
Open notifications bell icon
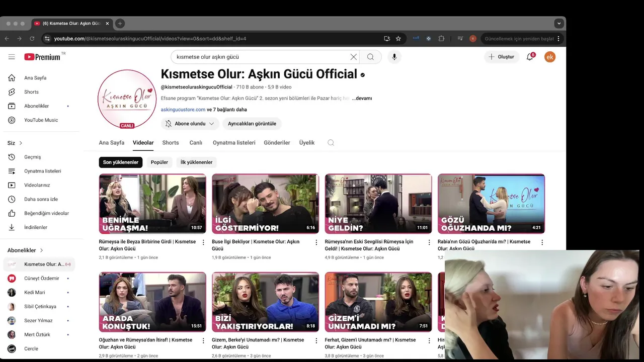(x=530, y=57)
